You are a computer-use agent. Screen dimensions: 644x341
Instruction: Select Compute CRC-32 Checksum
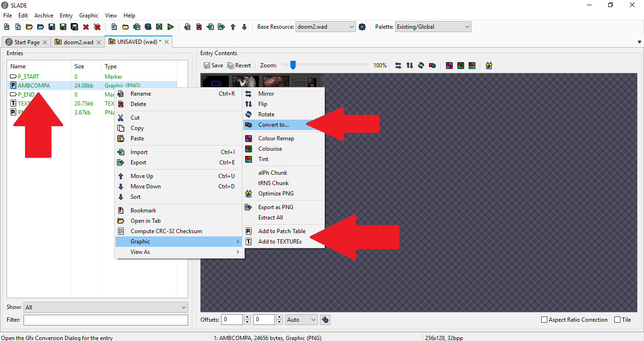click(x=179, y=231)
